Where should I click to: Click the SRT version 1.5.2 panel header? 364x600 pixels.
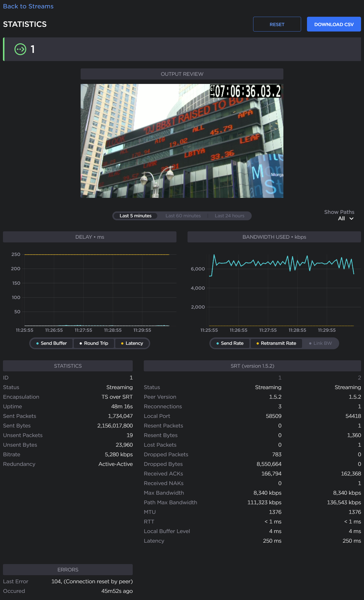252,366
